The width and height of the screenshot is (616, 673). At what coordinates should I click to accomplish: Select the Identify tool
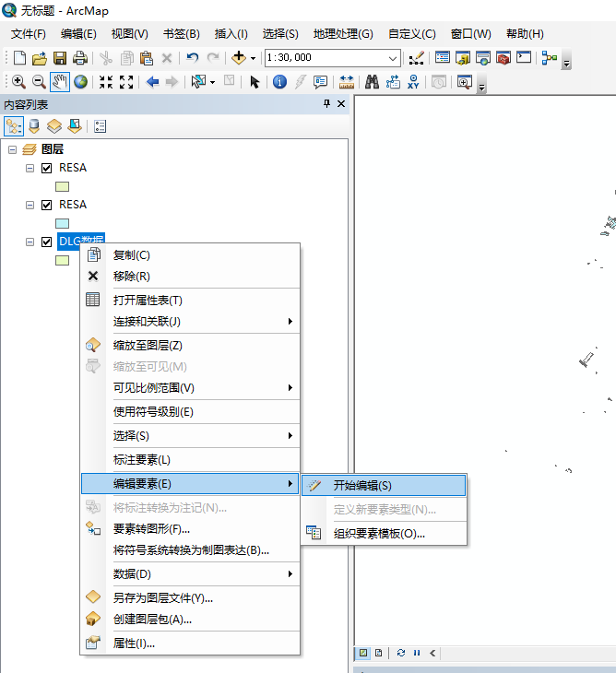[x=279, y=81]
